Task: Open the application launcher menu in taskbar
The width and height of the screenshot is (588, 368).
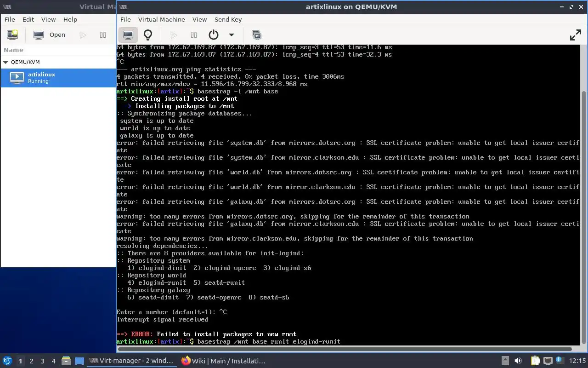Action: coord(7,361)
